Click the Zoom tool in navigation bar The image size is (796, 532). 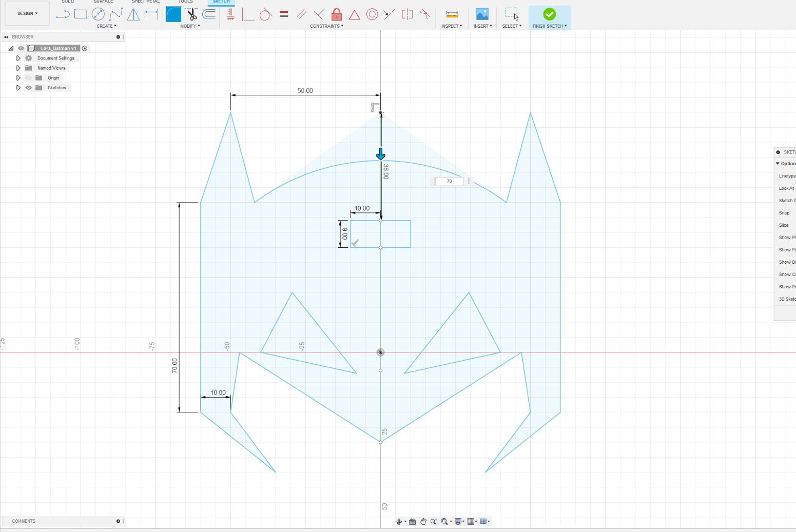click(434, 521)
